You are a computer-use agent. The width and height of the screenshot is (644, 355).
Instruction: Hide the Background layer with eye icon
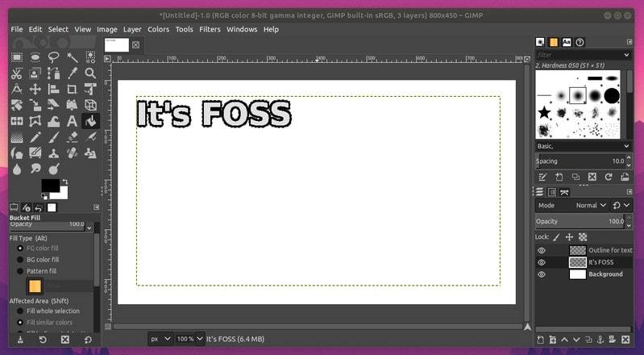tap(542, 274)
